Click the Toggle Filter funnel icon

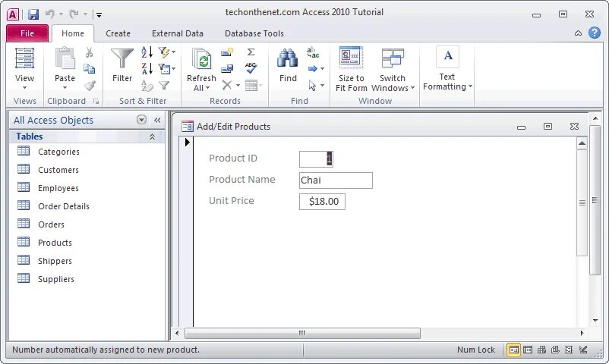[164, 86]
